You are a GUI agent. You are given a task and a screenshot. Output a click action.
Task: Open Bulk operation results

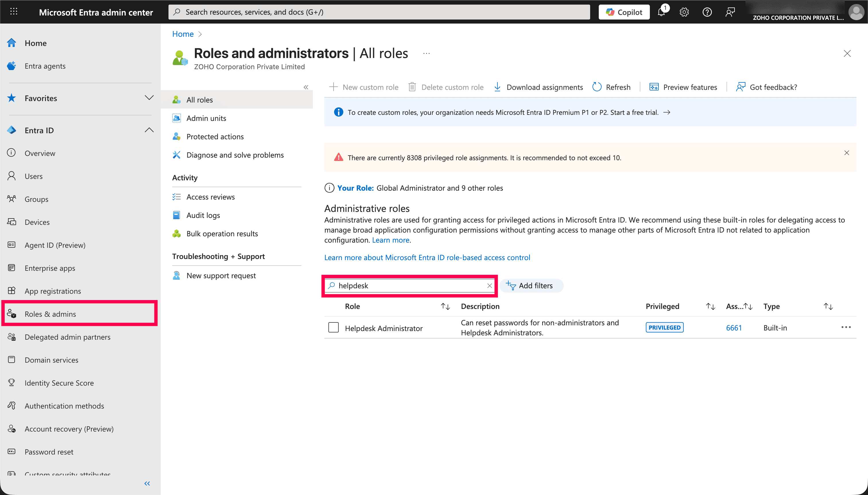(222, 233)
